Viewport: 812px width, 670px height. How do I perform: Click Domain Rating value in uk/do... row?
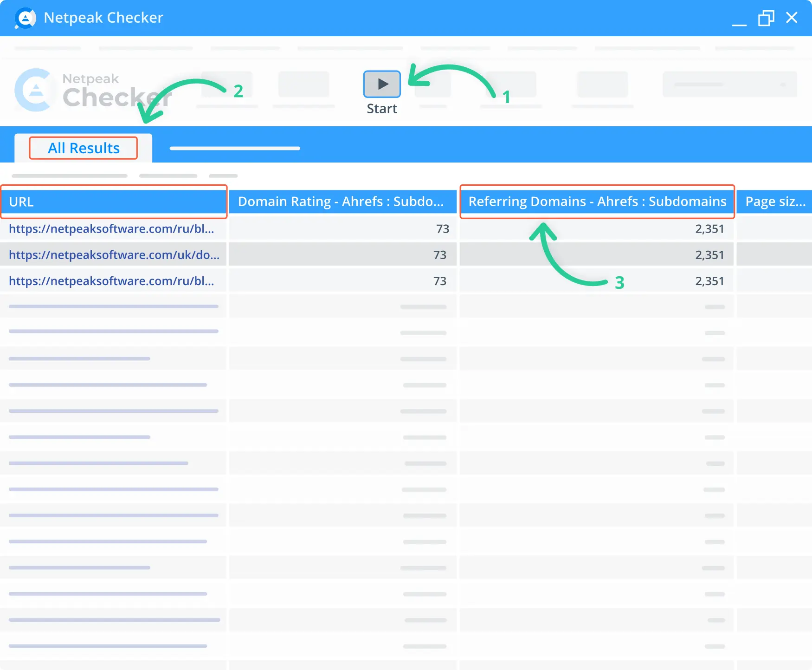439,255
